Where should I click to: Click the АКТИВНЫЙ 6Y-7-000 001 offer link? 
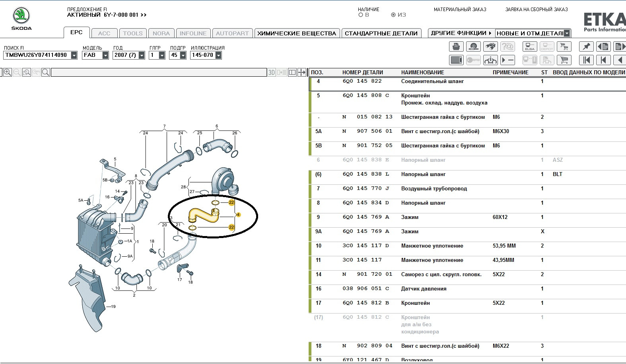[107, 15]
